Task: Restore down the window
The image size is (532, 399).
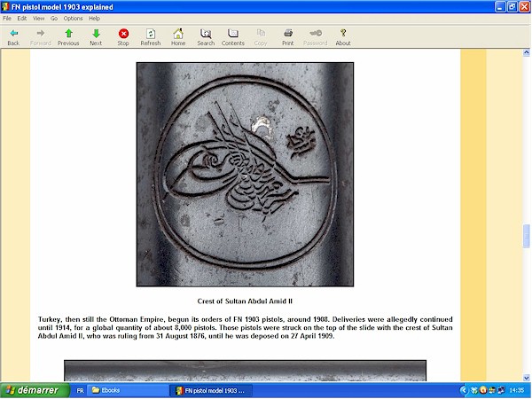Action: (512, 7)
